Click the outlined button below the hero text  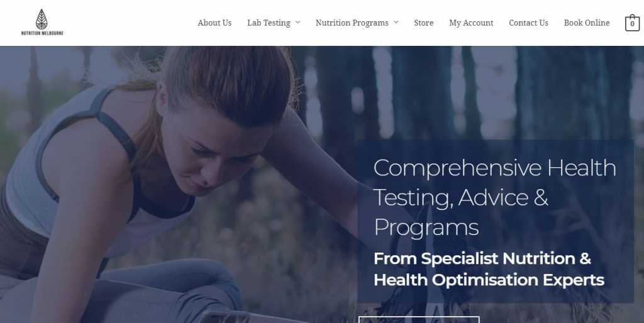click(419, 320)
